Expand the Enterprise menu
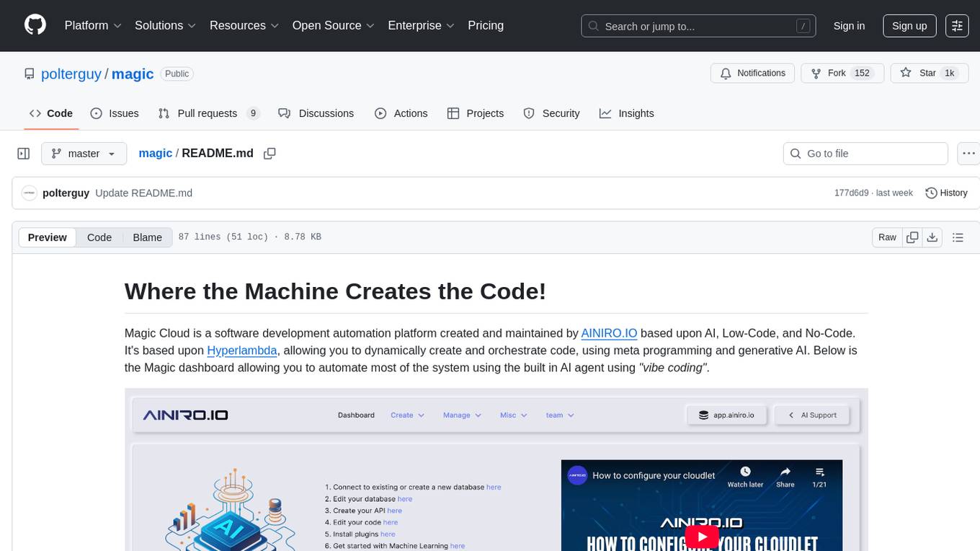The image size is (980, 551). pyautogui.click(x=422, y=25)
